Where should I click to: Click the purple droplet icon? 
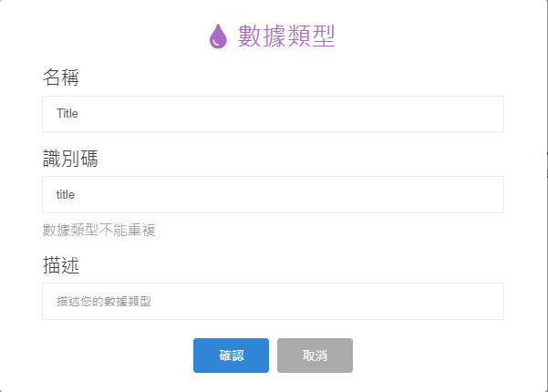coord(217,36)
